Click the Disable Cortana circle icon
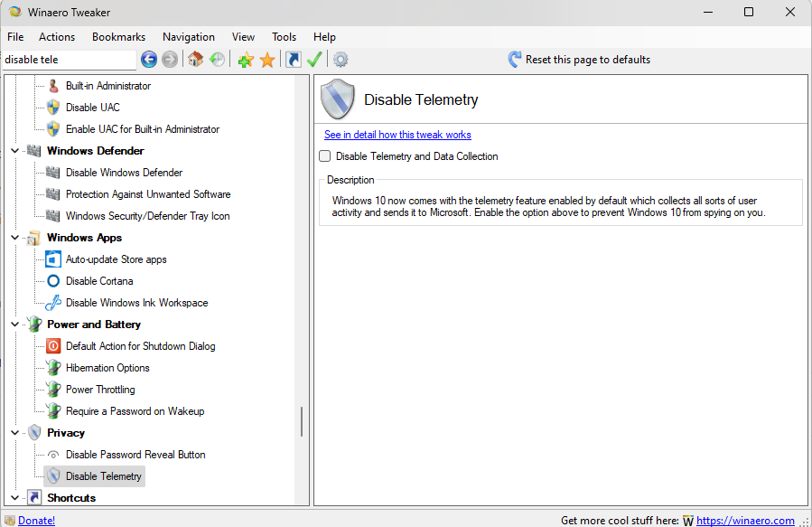Viewport: 812px width, 527px height. (53, 281)
